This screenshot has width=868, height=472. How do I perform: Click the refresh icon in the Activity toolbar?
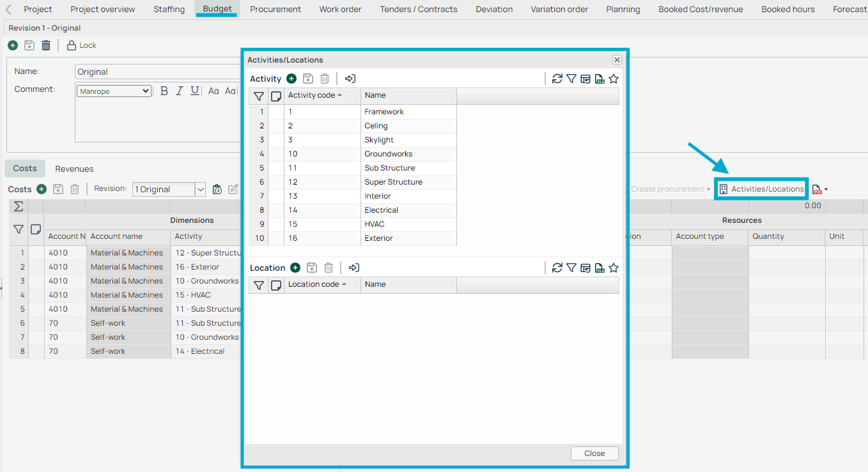557,79
